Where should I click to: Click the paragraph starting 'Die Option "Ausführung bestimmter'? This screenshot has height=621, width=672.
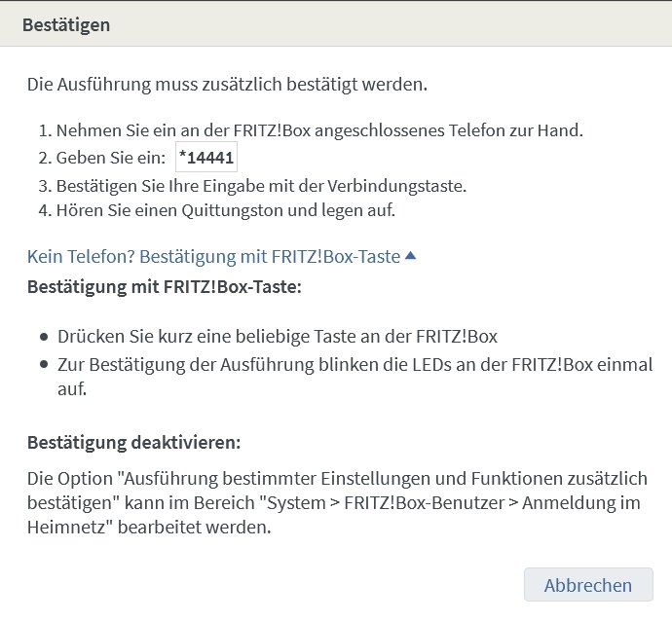[x=337, y=502]
